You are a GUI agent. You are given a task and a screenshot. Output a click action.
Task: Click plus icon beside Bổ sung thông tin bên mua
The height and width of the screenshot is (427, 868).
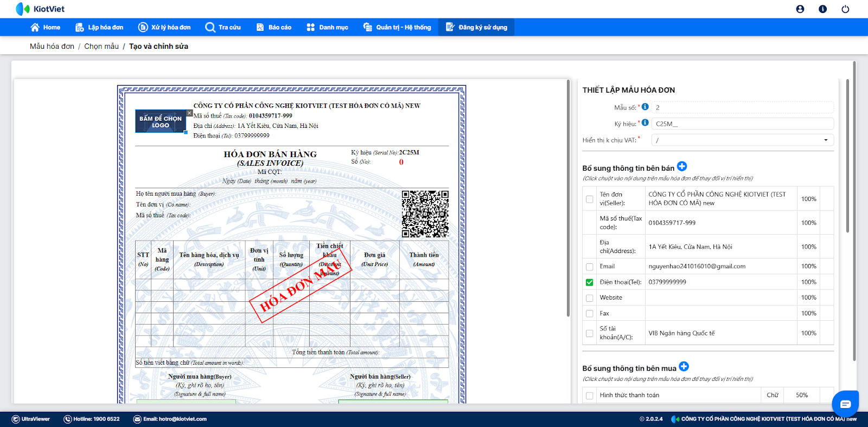(x=684, y=367)
